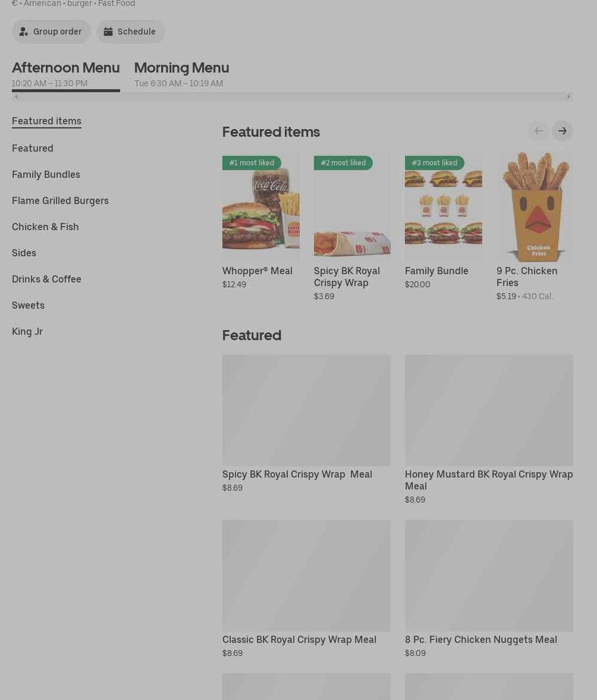Open the 9 Pc. Chicken Fries item
The image size is (597, 700).
tap(535, 227)
